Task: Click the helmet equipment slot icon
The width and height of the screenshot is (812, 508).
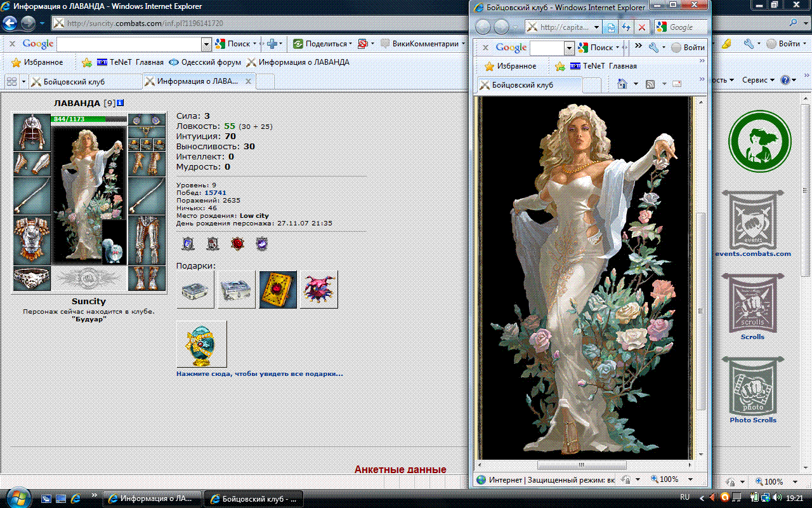Action: (32, 132)
